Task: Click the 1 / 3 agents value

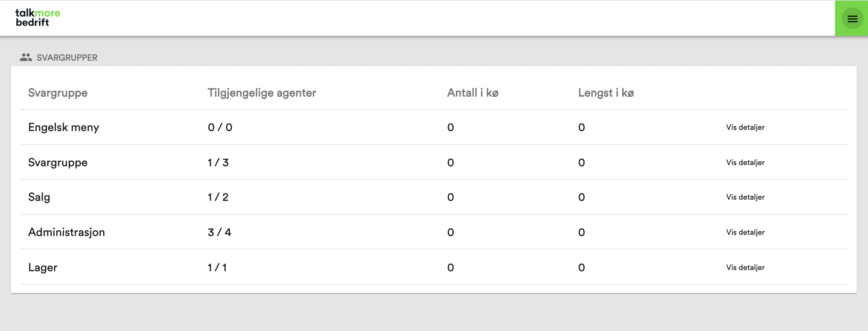Action: point(218,163)
